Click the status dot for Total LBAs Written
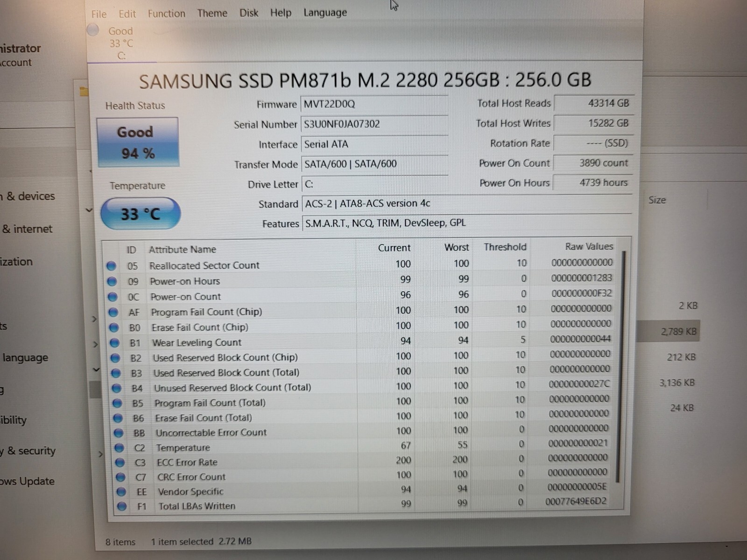The height and width of the screenshot is (560, 747). tap(122, 506)
